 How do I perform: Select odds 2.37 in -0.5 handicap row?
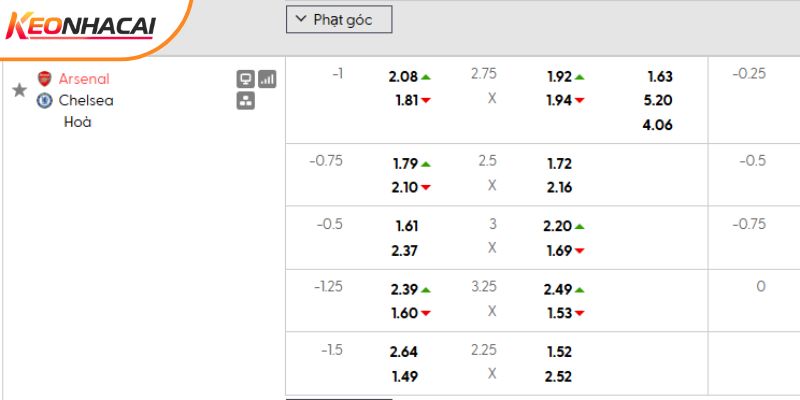[404, 250]
